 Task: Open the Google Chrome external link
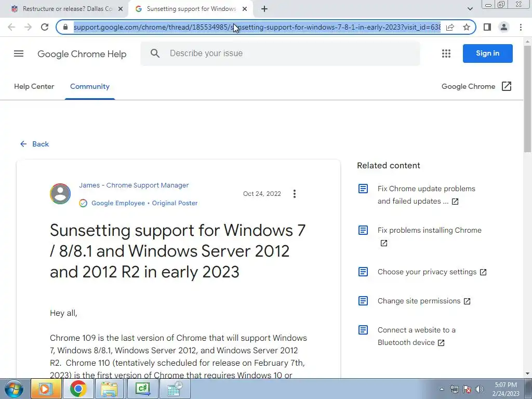[x=476, y=87]
